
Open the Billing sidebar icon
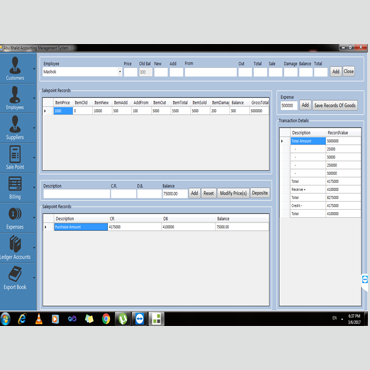(15, 184)
